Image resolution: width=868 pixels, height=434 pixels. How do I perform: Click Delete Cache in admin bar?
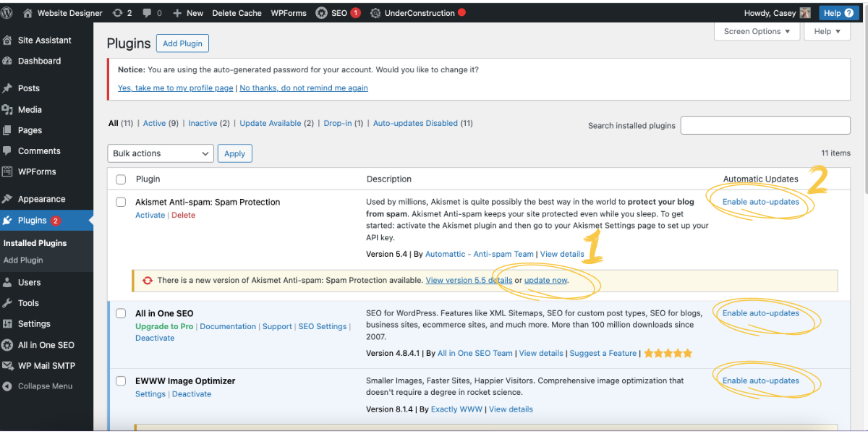tap(237, 13)
